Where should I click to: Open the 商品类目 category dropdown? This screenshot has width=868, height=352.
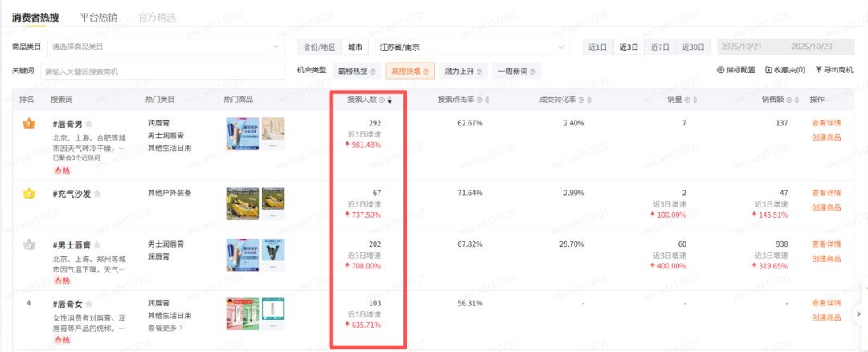click(165, 47)
